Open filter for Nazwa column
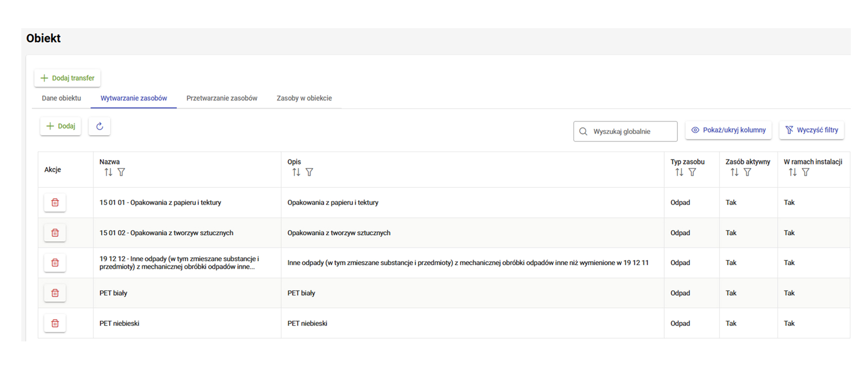The width and height of the screenshot is (868, 366). click(x=121, y=173)
